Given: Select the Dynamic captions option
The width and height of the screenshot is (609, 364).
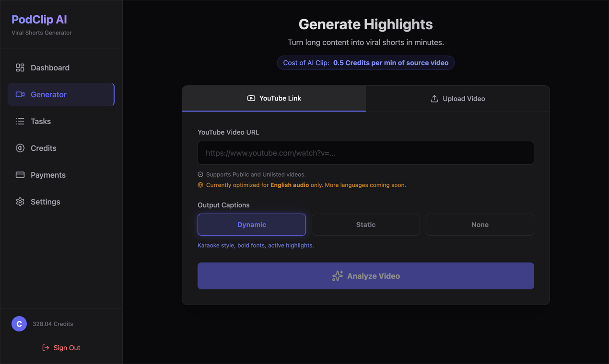Looking at the screenshot, I should tap(251, 225).
